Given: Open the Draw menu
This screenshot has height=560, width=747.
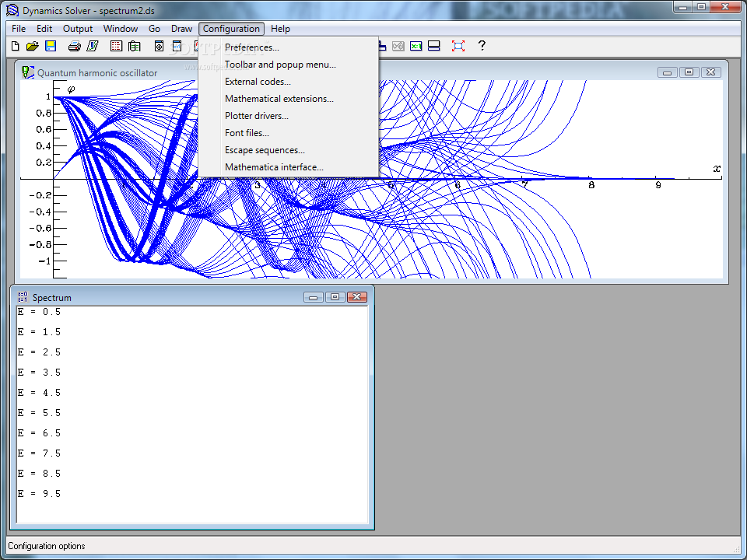Looking at the screenshot, I should pyautogui.click(x=181, y=29).
